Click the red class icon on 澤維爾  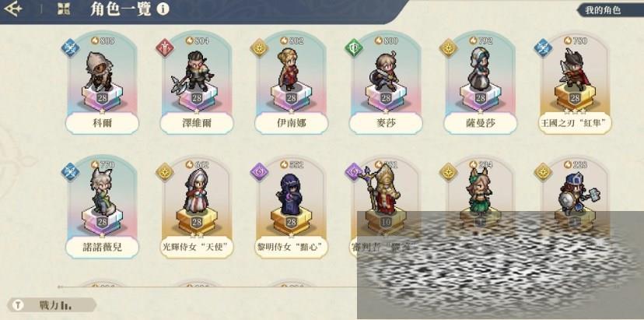coord(165,48)
